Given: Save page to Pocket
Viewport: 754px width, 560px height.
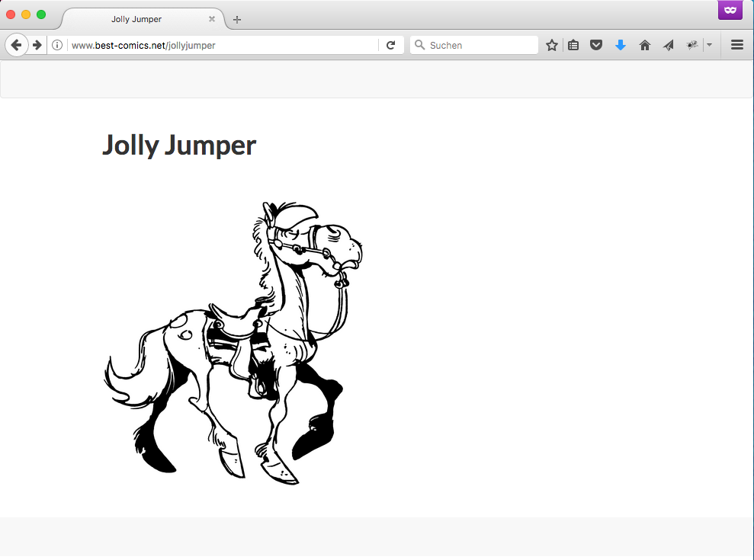Looking at the screenshot, I should click(x=596, y=45).
